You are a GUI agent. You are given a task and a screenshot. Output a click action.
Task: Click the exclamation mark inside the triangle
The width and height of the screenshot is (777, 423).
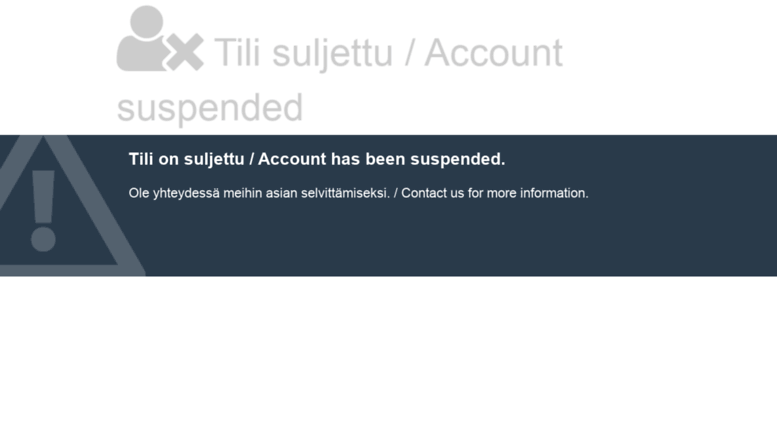pos(43,211)
